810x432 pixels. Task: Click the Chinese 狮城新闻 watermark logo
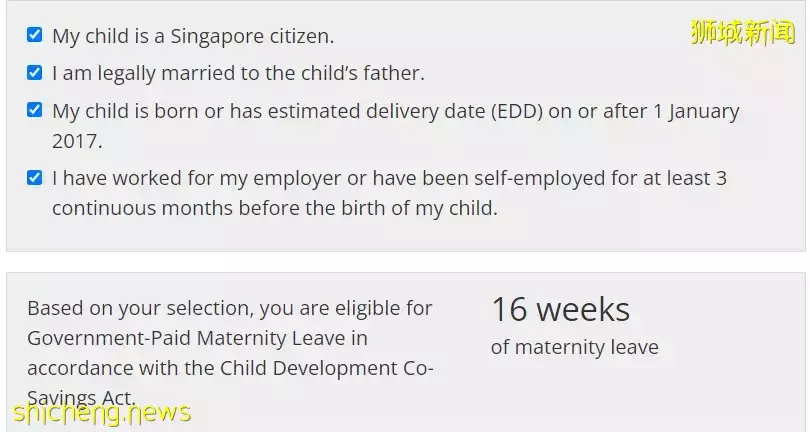(742, 32)
